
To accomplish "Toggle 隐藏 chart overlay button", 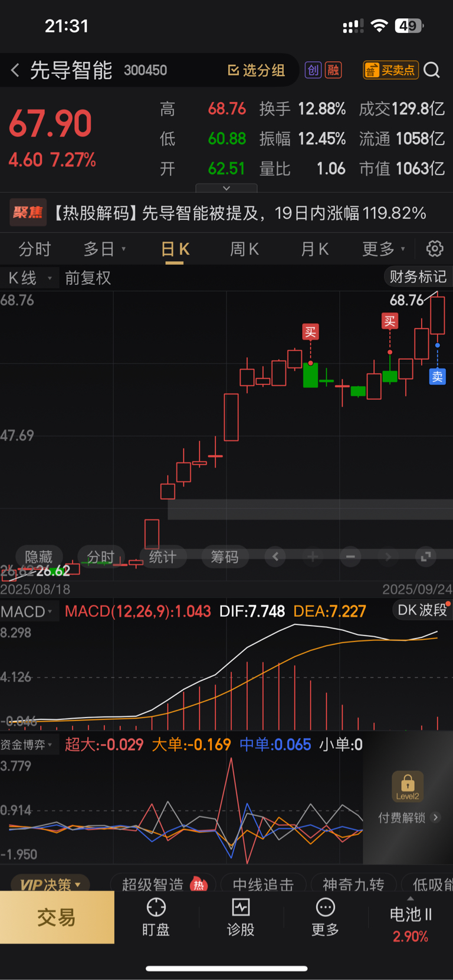I will pos(38,557).
